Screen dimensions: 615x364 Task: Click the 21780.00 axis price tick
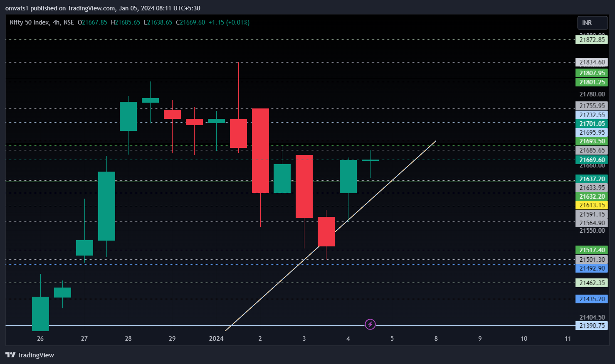(x=592, y=94)
